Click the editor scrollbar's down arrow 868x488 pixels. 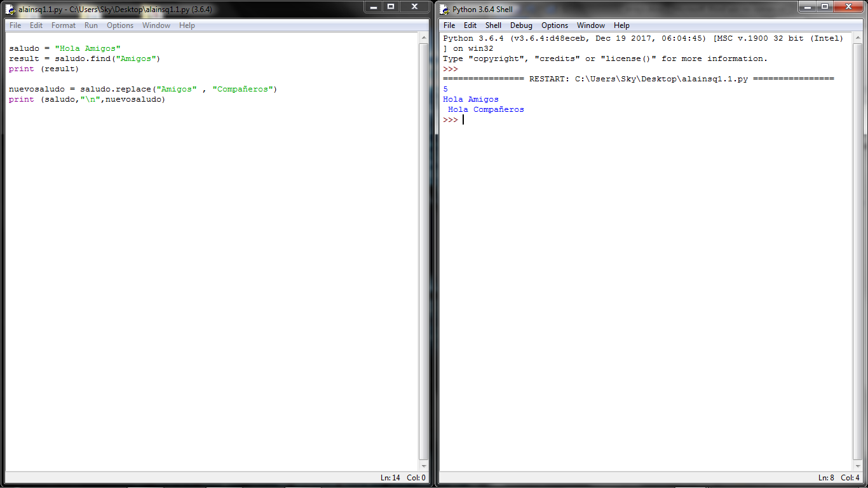(424, 466)
